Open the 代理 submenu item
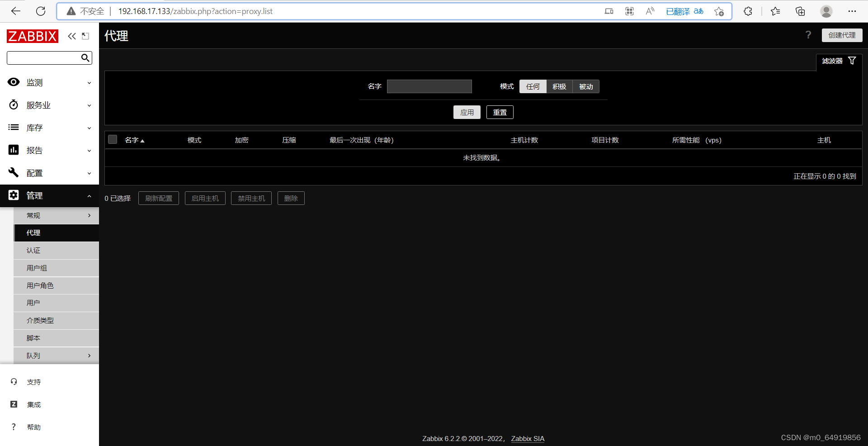 point(57,233)
